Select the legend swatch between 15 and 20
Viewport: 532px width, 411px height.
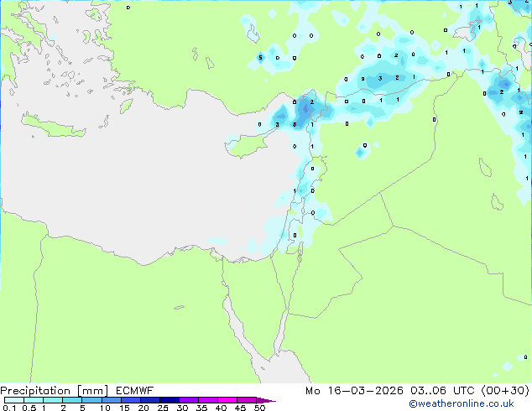130,400
